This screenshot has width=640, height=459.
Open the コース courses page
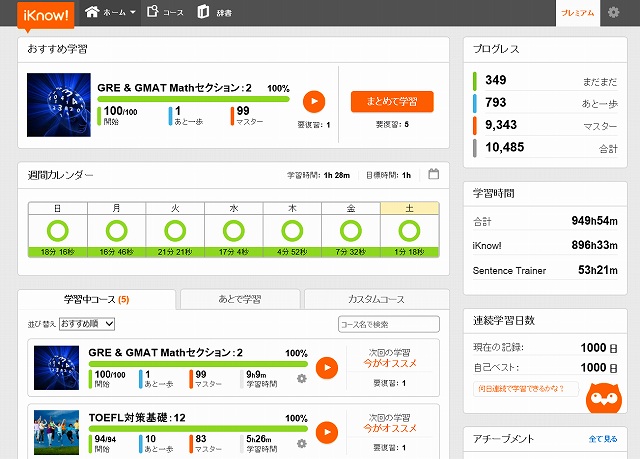click(x=165, y=13)
